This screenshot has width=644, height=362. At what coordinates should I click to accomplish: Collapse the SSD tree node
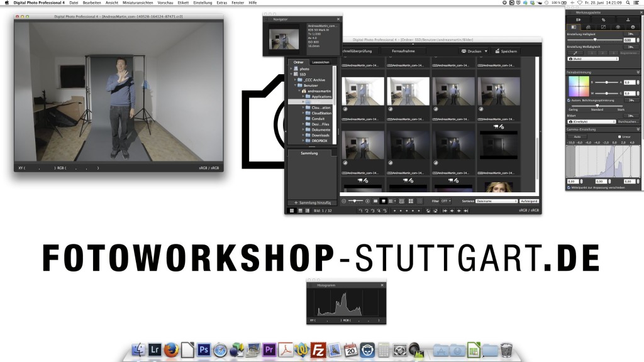[291, 74]
